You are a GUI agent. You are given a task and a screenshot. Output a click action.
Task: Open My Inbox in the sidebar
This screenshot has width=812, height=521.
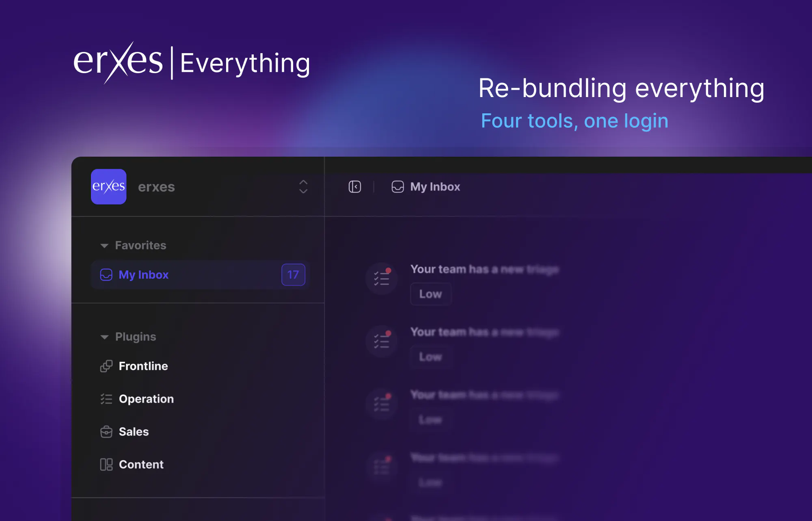click(201, 275)
